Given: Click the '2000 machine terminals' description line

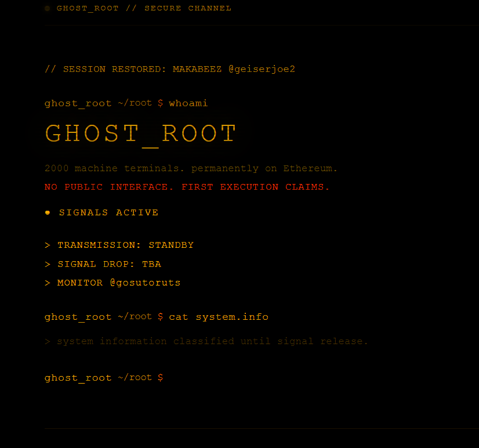Looking at the screenshot, I should coord(191,168).
